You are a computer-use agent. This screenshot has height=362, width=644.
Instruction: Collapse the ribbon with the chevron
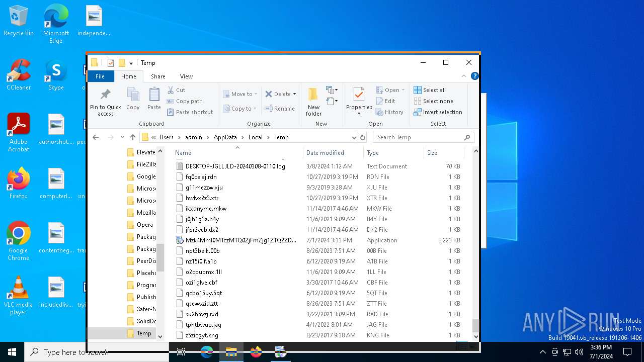464,76
